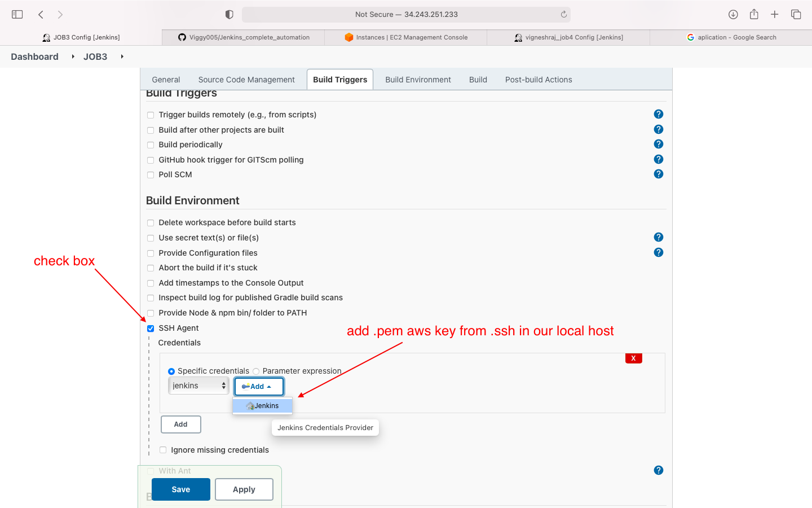Open the jenkins credentials dropdown
The image size is (812, 508).
pos(198,386)
